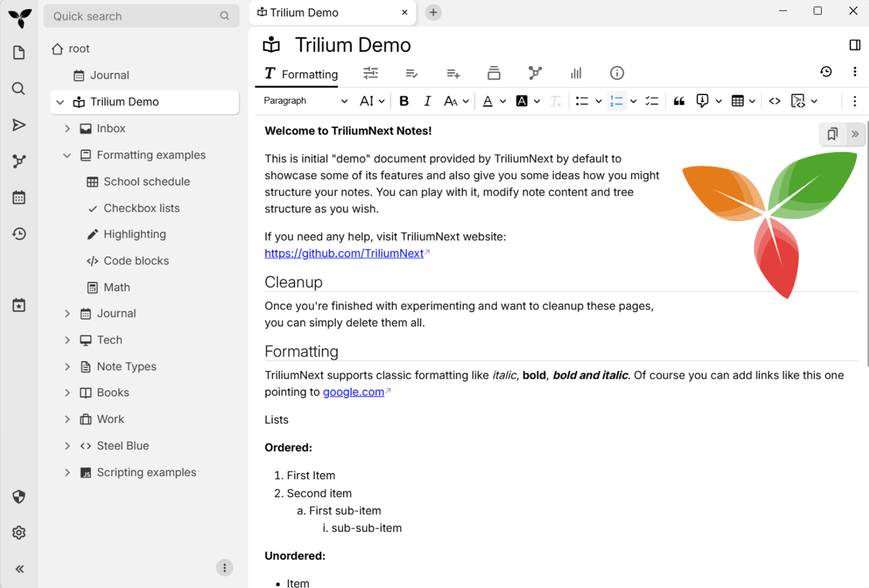Toggle italic formatting in the editor toolbar
The width and height of the screenshot is (869, 588).
[427, 101]
